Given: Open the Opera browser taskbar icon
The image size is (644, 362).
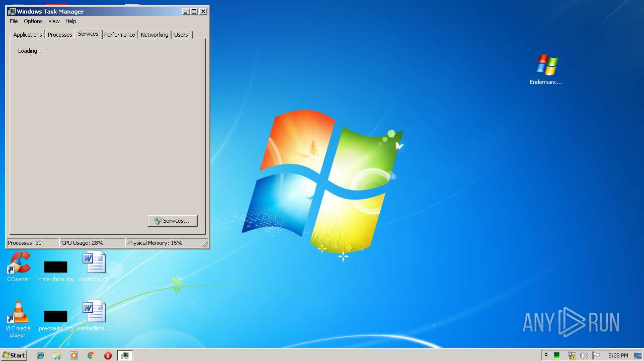Looking at the screenshot, I should [108, 355].
